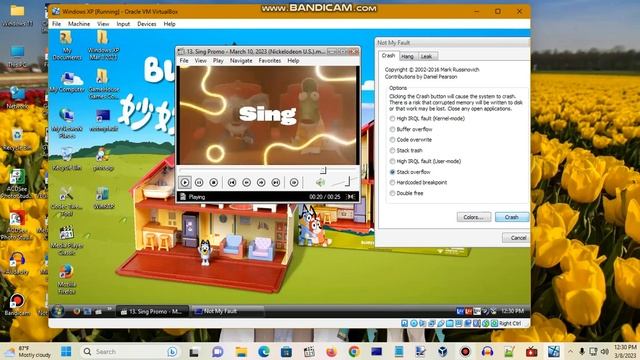Image resolution: width=640 pixels, height=360 pixels.
Task: Show hidden icons chevron in system tray
Action: coord(570,351)
